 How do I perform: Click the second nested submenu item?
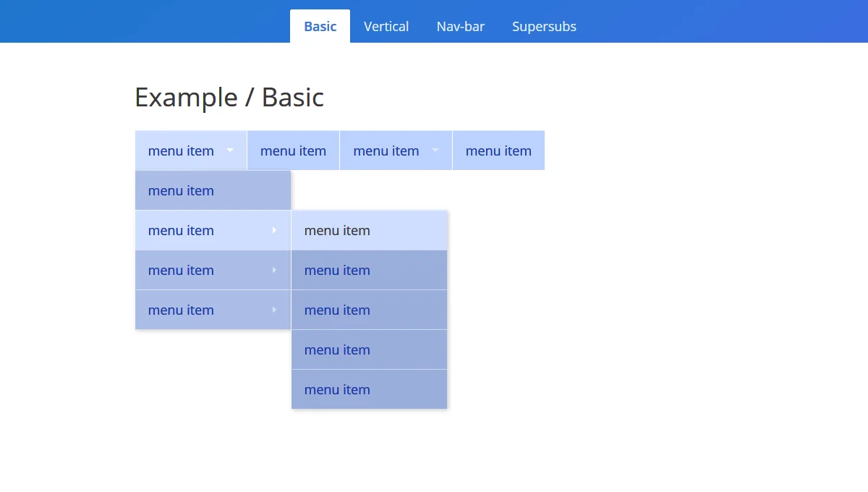tap(337, 270)
